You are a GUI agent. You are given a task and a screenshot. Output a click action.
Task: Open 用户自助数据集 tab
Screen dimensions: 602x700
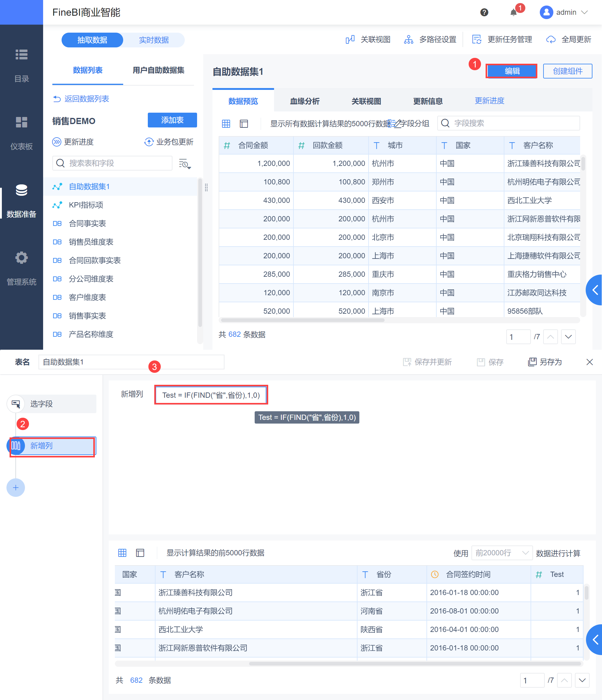pos(158,70)
